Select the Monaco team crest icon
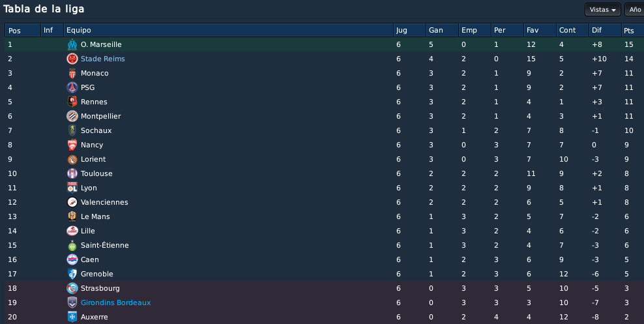This screenshot has width=644, height=324. [x=72, y=73]
